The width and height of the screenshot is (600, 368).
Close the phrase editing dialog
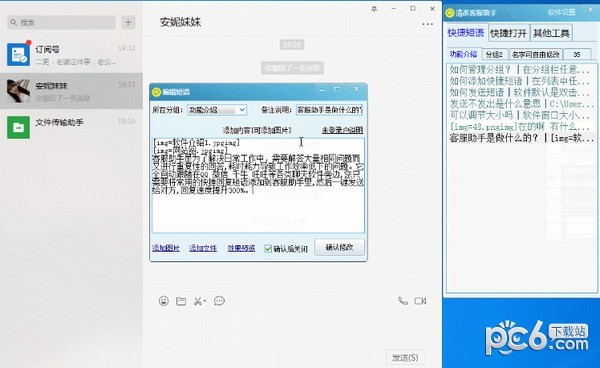coord(356,89)
